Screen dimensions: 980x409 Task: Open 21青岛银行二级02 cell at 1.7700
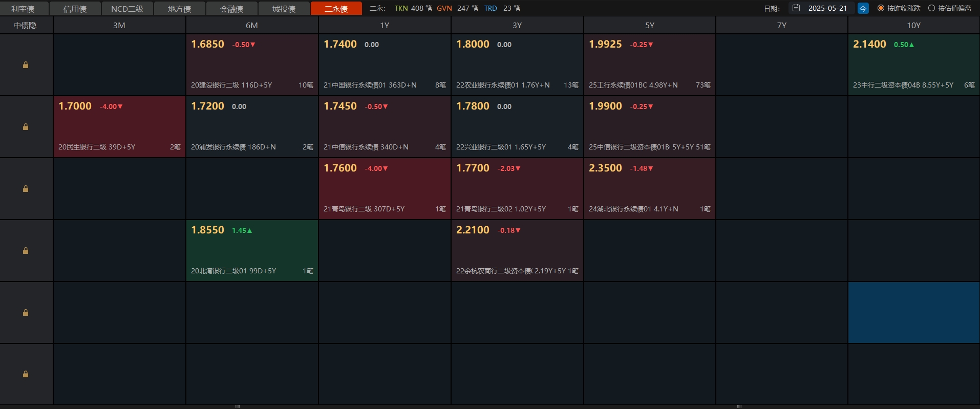(517, 189)
